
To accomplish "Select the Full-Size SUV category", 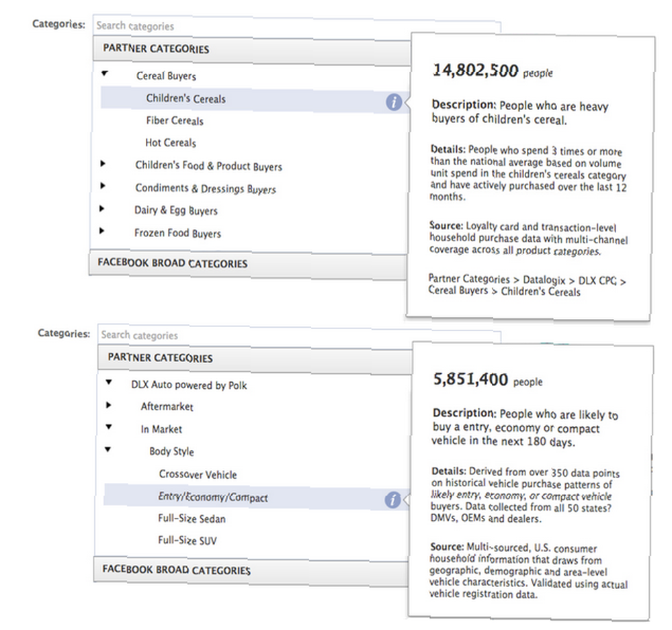I will [187, 541].
